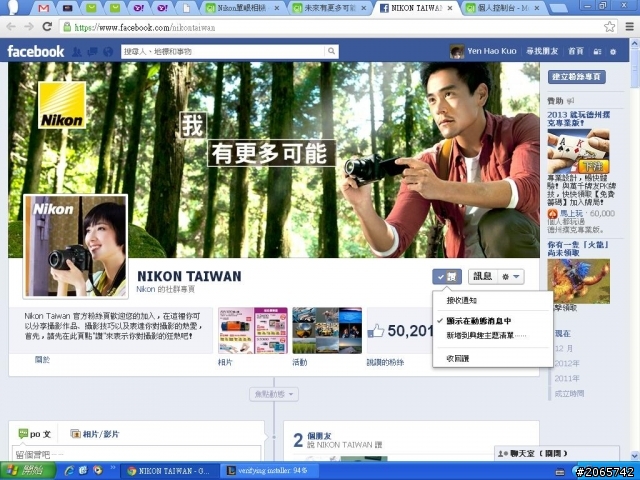Screen dimensions: 640x480
Task: Go back with the browser back arrow
Action: 11,27
